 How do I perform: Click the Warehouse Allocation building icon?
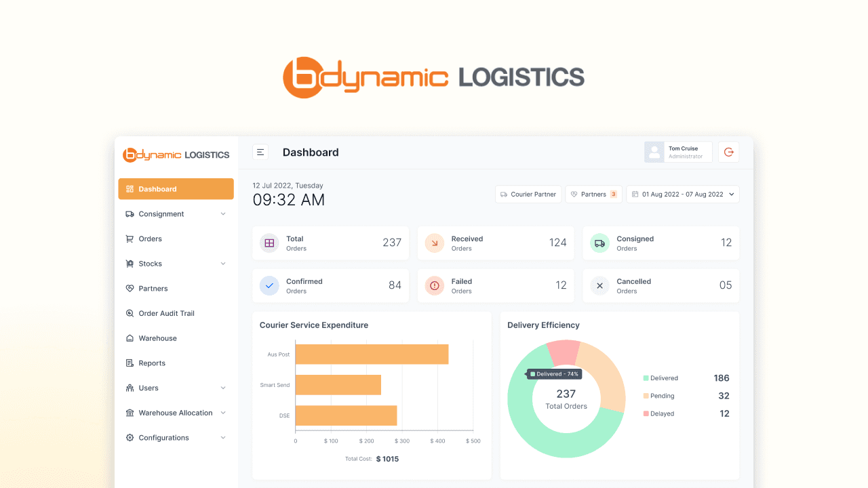[x=130, y=413]
